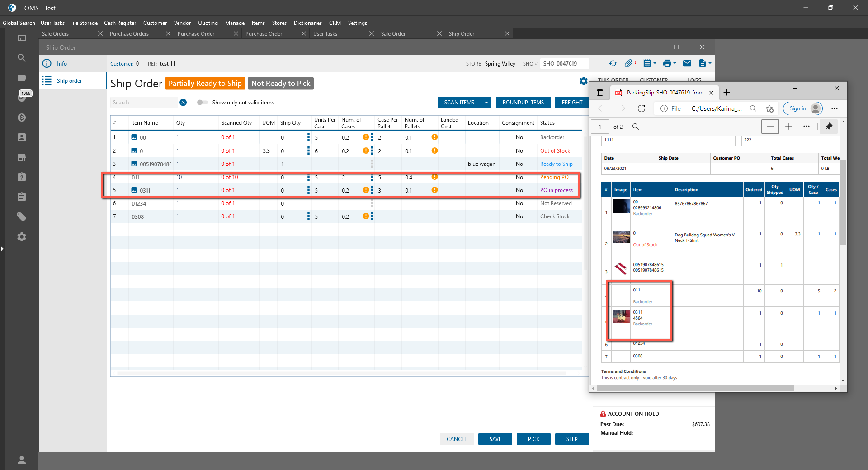Click the refresh order icon
868x470 pixels.
(613, 64)
